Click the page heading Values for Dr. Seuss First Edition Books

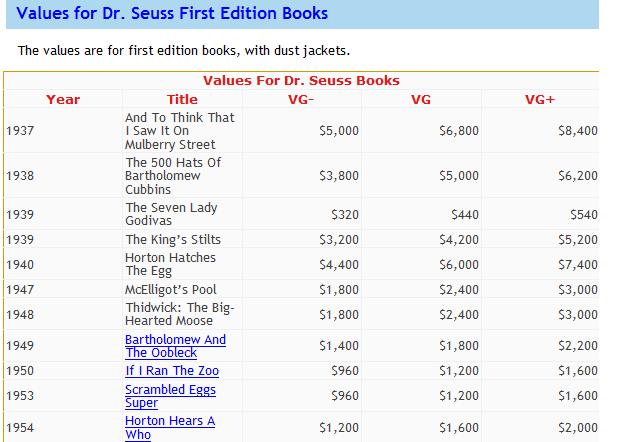click(x=172, y=13)
